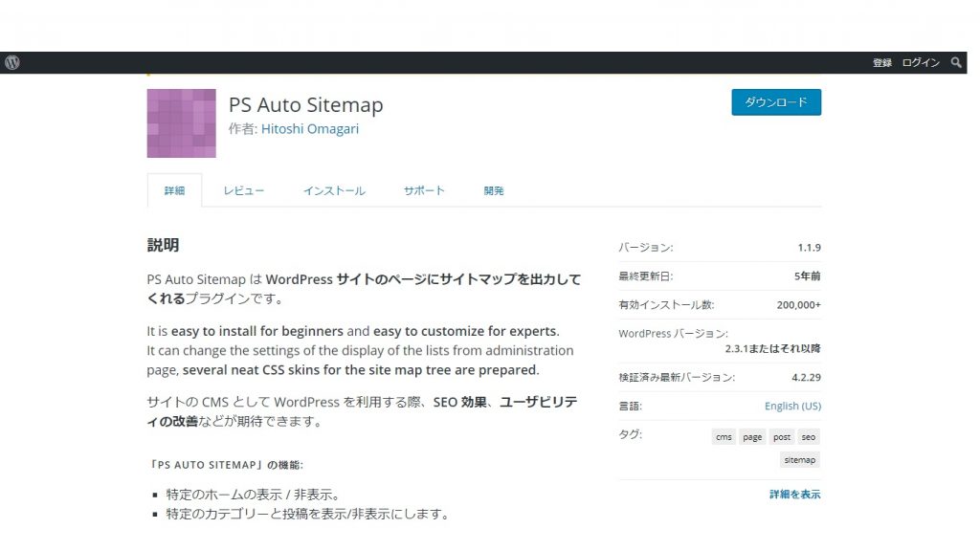Click the タグ: label
The width and height of the screenshot is (980, 551).
(630, 434)
